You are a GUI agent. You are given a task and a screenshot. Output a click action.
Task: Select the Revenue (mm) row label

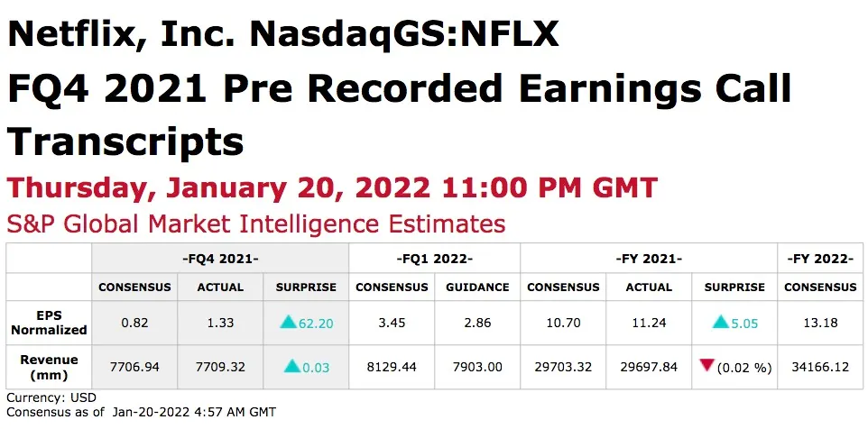click(49, 367)
